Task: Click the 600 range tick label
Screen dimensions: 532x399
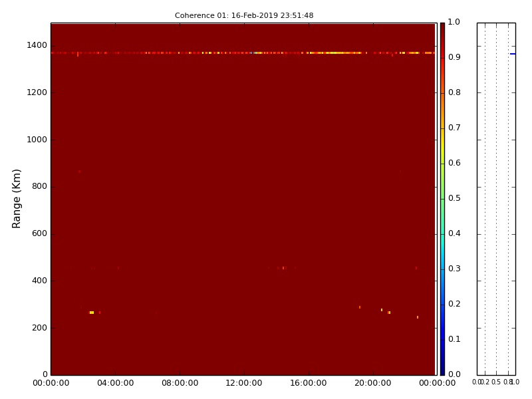Action: [39, 233]
